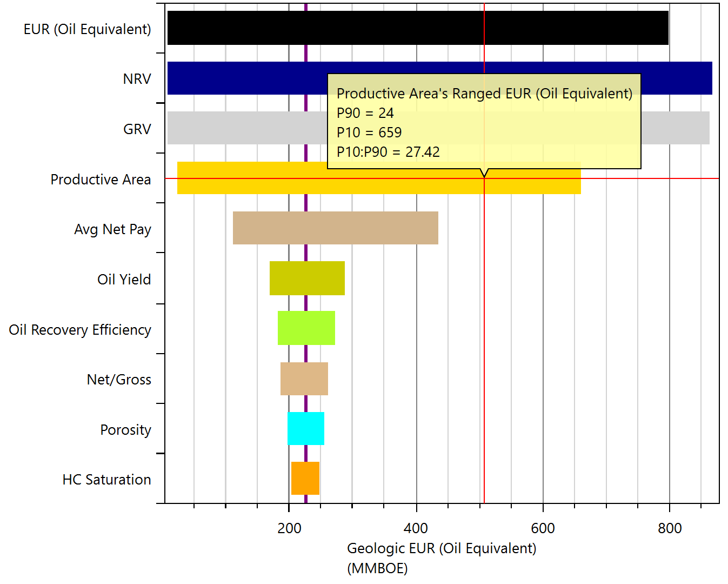Click the "NRV" category label

tap(137, 79)
